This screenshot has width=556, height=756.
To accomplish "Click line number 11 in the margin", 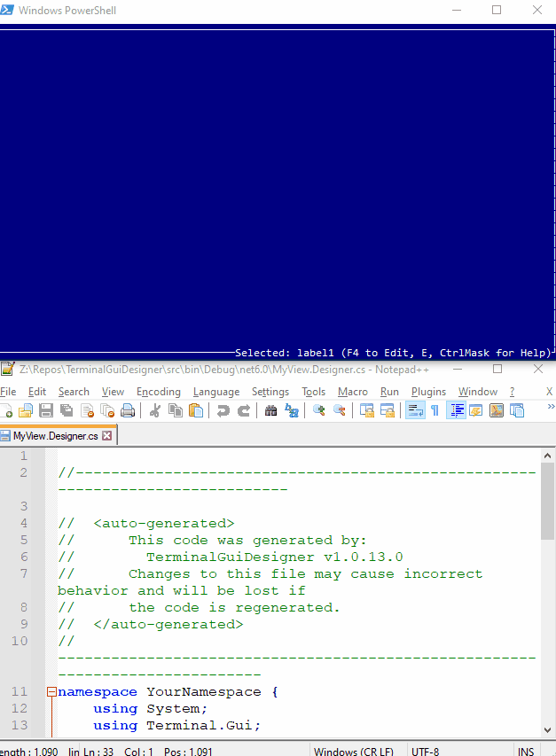I will (20, 692).
